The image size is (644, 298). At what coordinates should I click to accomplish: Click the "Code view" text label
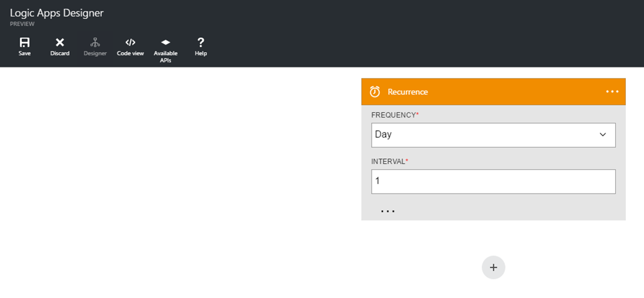(130, 53)
